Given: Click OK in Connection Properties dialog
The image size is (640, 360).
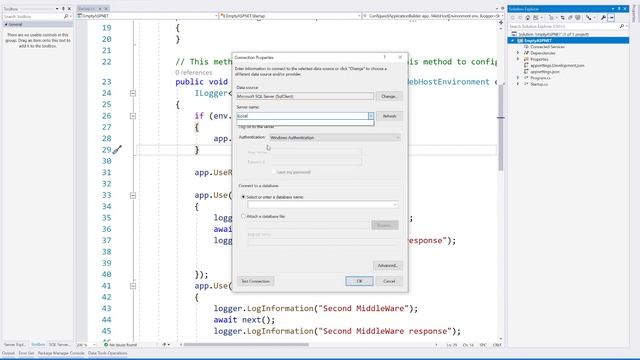Looking at the screenshot, I should coord(359,281).
